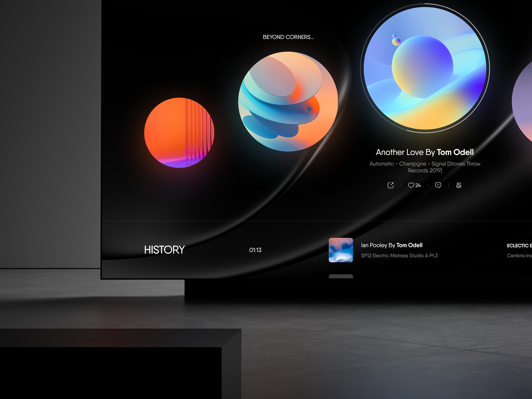Like the track using the heart icon
Screen dimensions: 532x399
[x=411, y=185]
